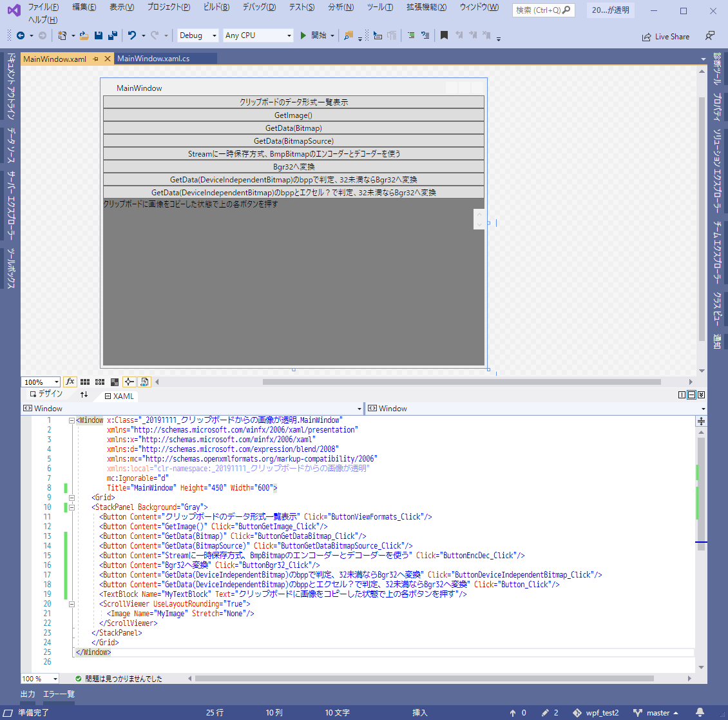Open the ビルド(B) menu
This screenshot has height=720, width=728.
(x=216, y=7)
